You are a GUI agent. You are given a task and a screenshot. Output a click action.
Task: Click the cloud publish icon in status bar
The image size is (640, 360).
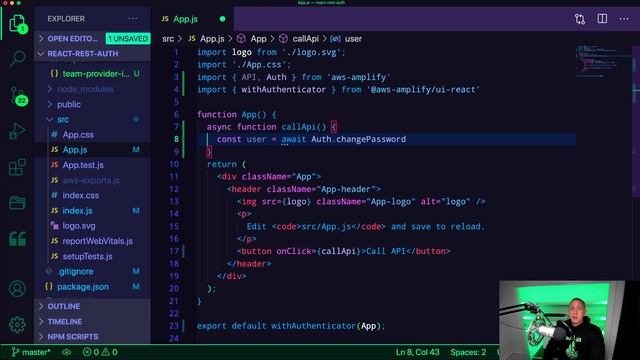(x=66, y=352)
